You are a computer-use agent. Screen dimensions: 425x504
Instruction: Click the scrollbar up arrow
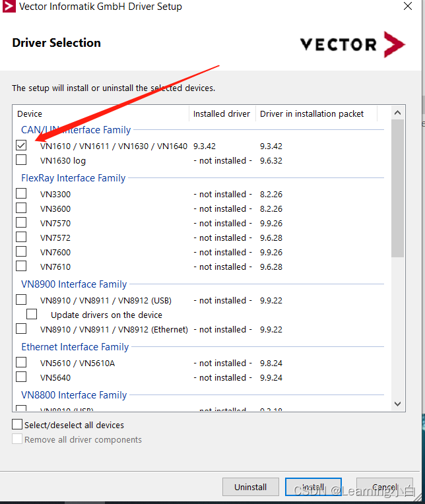[x=398, y=113]
